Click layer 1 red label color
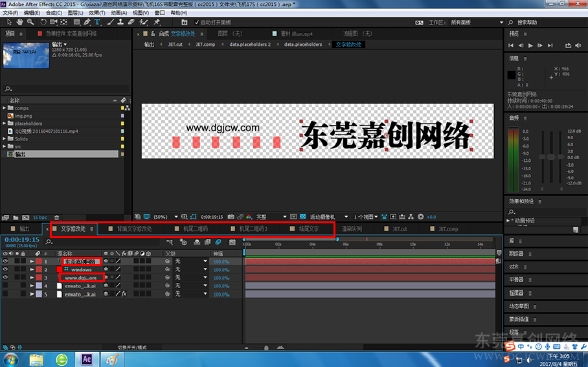Viewport: 588px width, 367px height. click(39, 261)
